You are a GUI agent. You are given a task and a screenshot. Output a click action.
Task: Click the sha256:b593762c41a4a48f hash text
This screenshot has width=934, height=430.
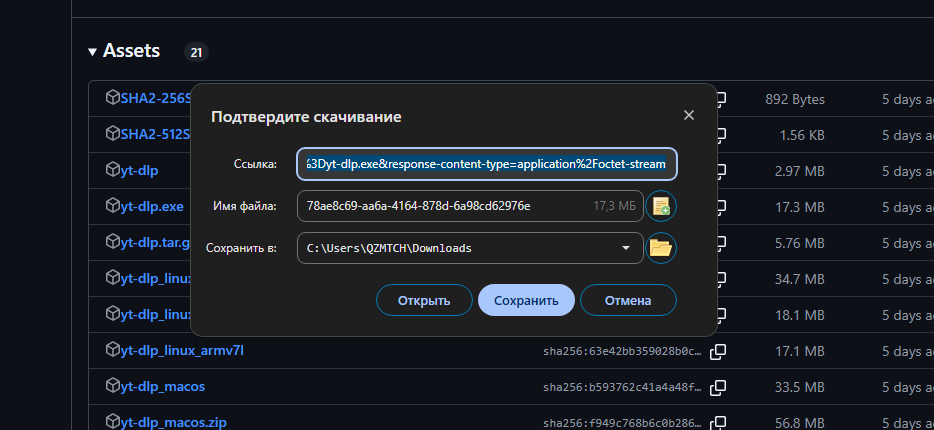click(622, 388)
